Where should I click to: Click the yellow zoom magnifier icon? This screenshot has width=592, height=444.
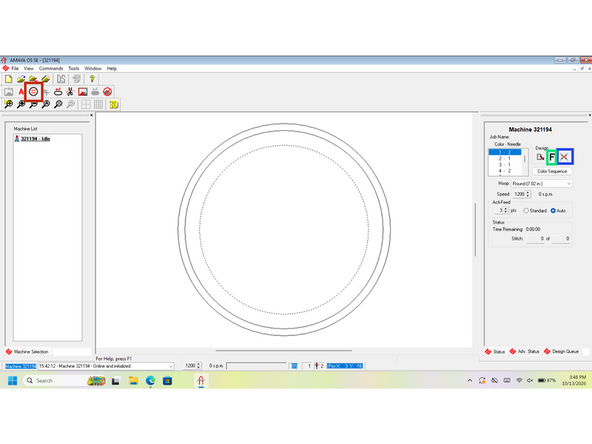8,104
